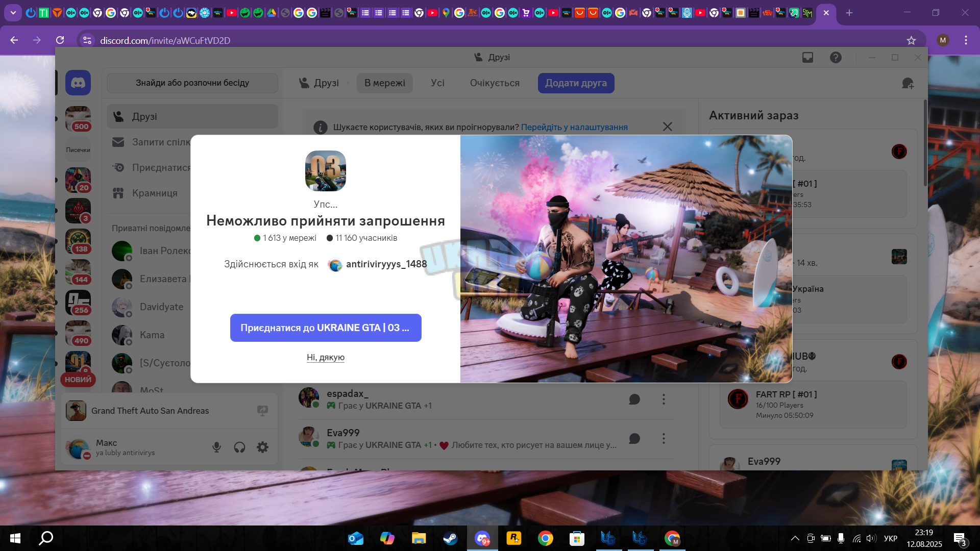
Task: Open the server icon with 490 badge
Action: click(78, 333)
